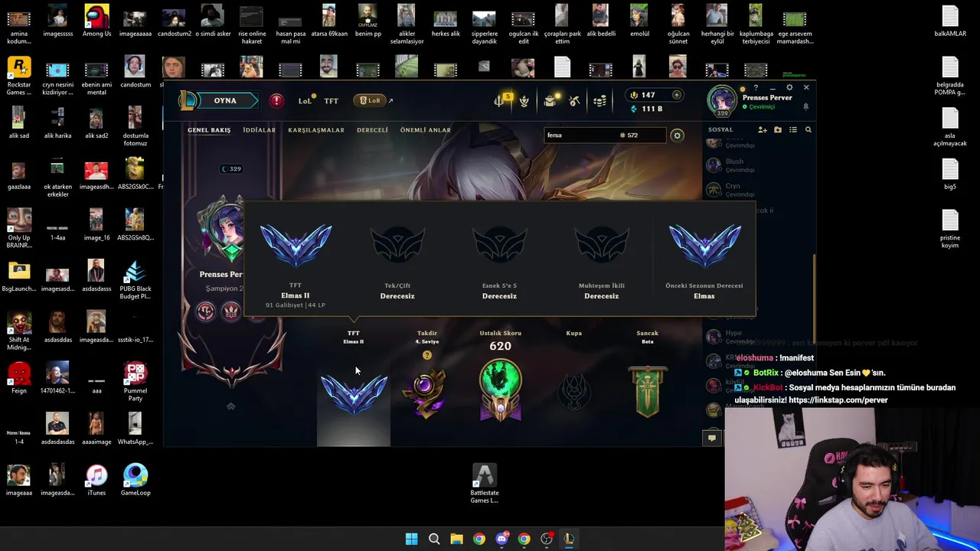
Task: Click the summoner avatar Prenses Perver
Action: point(722,100)
